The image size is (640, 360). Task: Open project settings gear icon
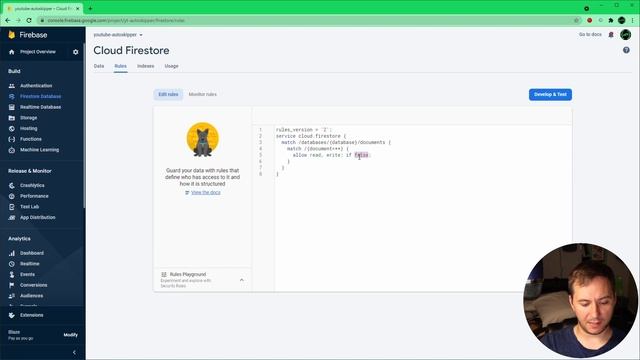(x=76, y=52)
